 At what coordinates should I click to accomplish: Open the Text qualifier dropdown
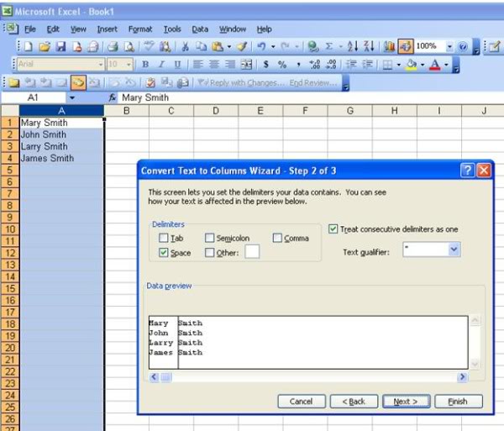point(454,250)
